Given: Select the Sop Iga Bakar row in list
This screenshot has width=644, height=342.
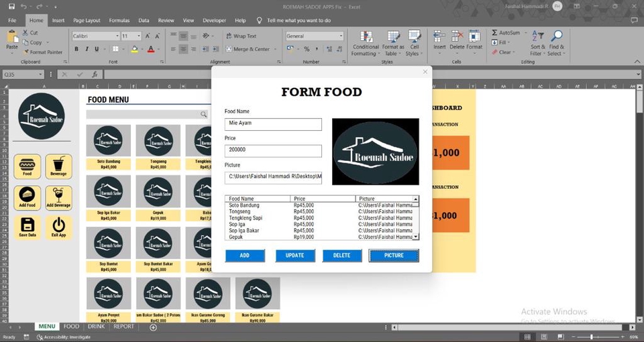Looking at the screenshot, I should coord(319,230).
